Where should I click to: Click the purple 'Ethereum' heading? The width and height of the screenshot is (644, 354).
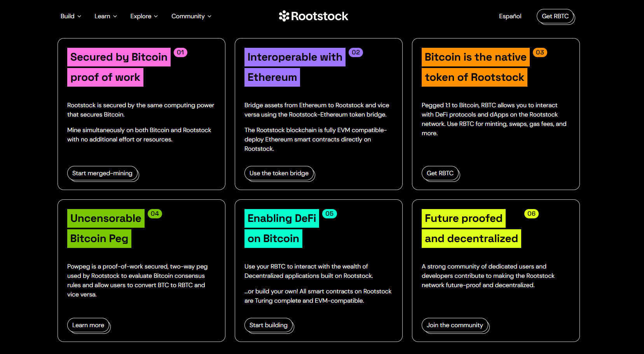tap(272, 77)
